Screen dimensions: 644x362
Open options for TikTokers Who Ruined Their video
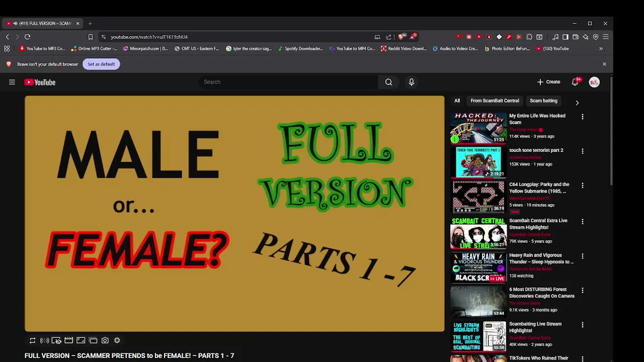[583, 358]
